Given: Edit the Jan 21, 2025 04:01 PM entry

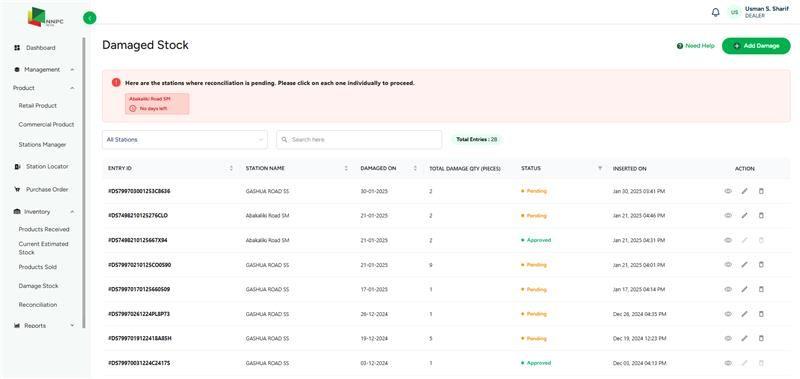Looking at the screenshot, I should click(744, 265).
